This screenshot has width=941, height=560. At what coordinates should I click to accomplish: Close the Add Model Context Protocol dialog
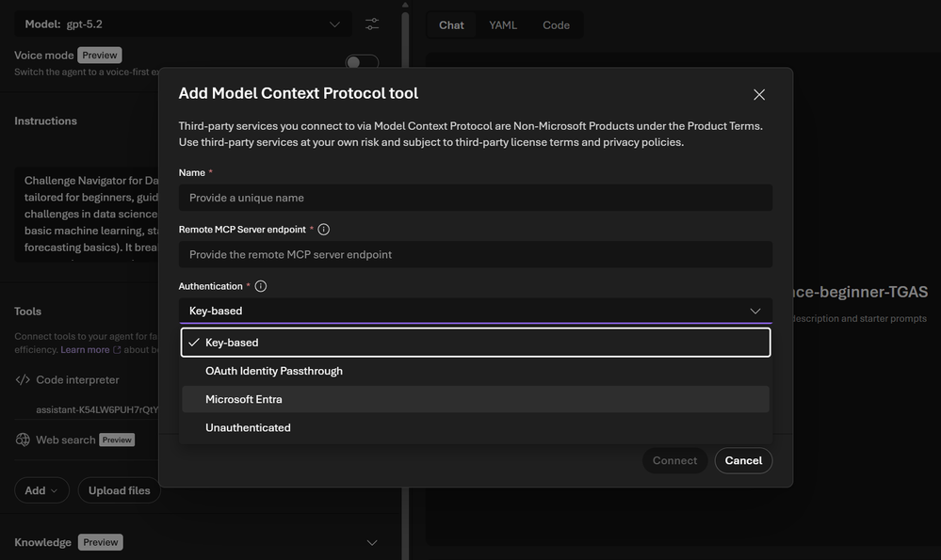coord(759,94)
